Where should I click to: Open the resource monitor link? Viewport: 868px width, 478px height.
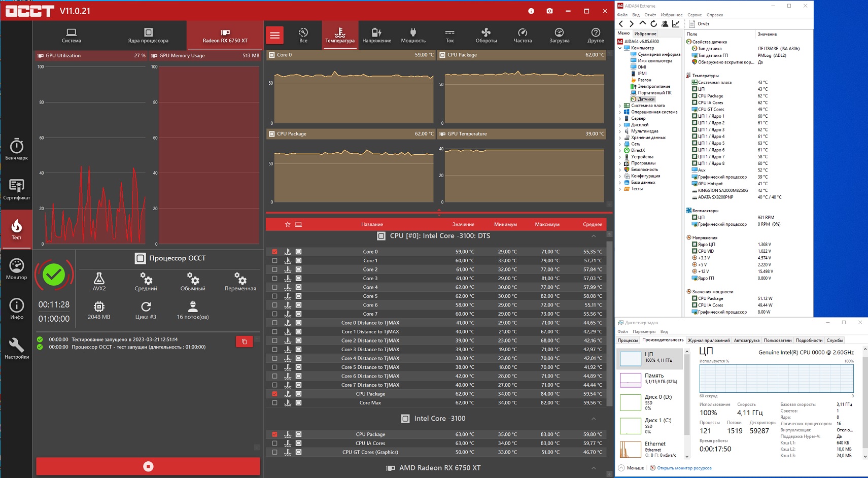[684, 468]
